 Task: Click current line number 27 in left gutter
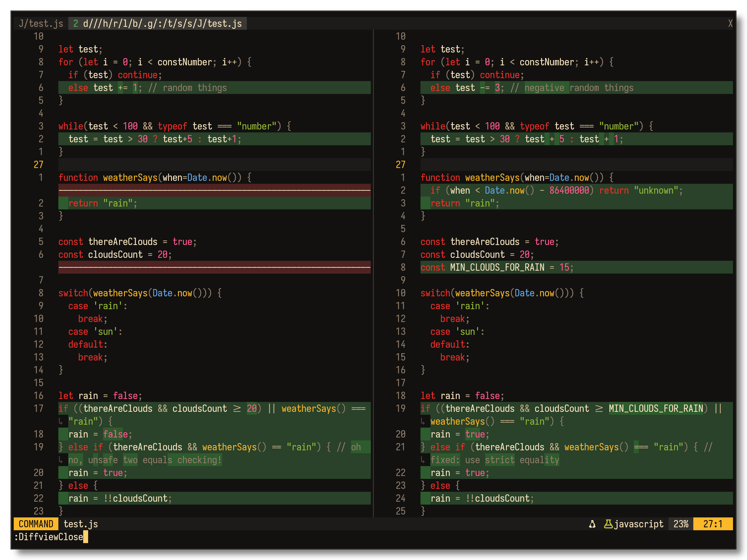[39, 165]
